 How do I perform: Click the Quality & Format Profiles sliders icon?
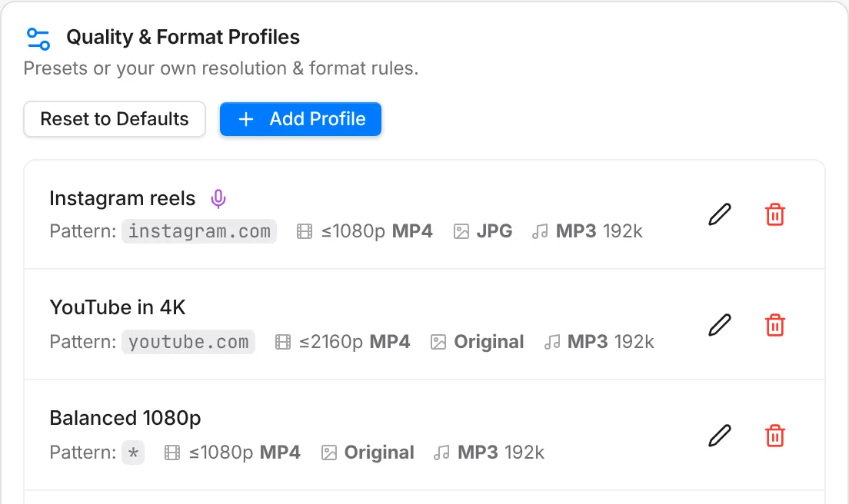38,38
